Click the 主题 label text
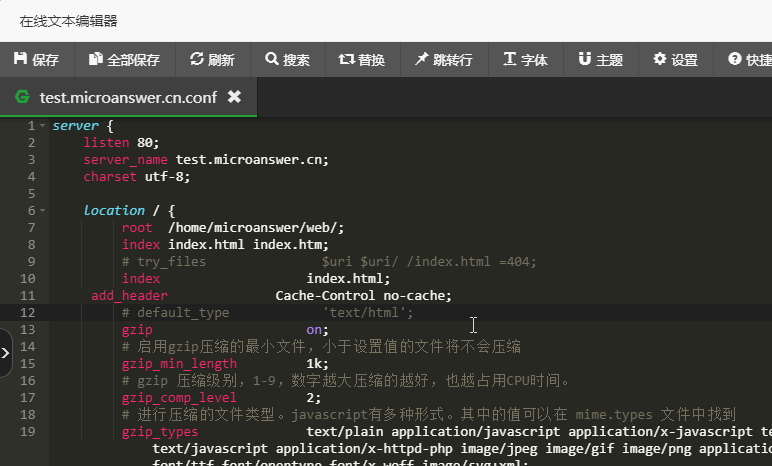The height and width of the screenshot is (466, 772). [610, 60]
